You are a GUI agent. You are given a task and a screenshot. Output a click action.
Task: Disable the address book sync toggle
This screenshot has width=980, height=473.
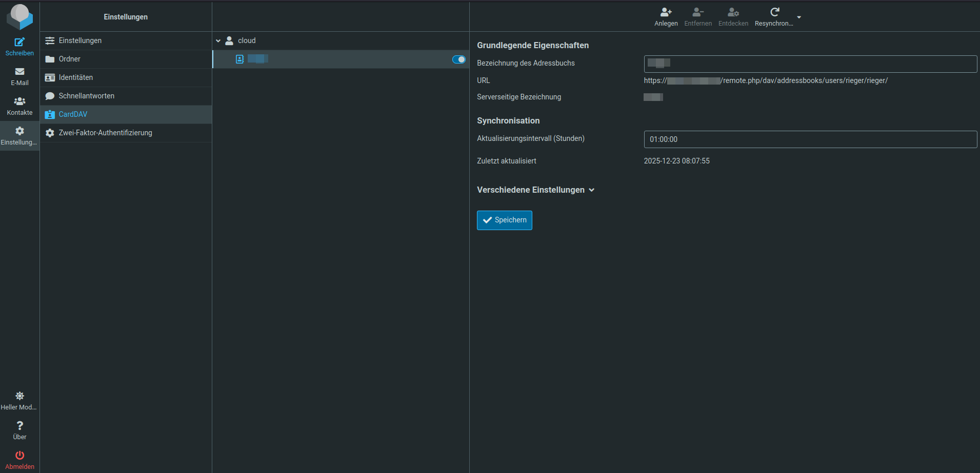coord(458,59)
